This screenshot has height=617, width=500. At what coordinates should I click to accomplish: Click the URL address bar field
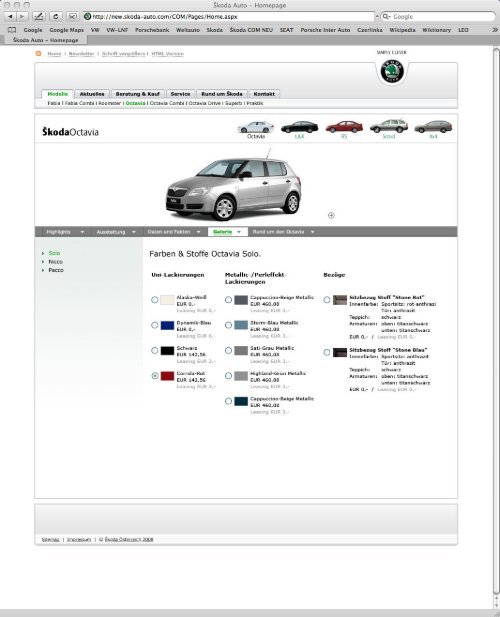tap(228, 17)
